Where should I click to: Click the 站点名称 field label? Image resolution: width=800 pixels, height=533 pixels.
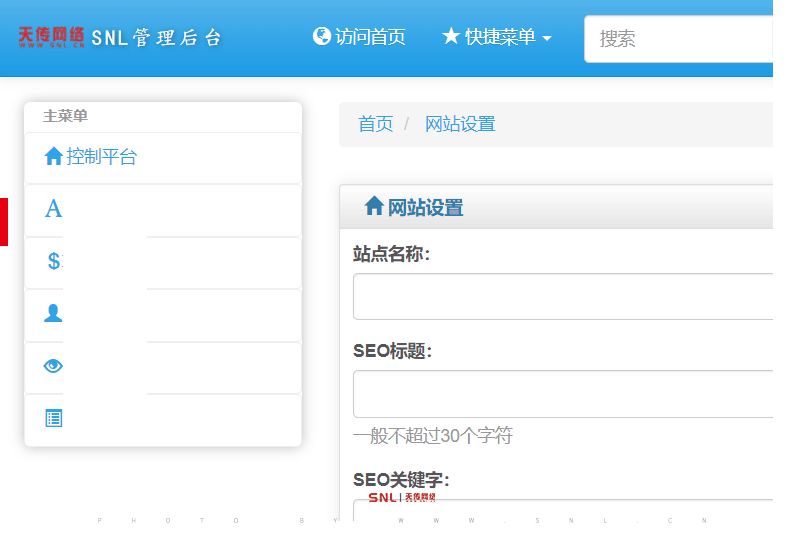[391, 253]
